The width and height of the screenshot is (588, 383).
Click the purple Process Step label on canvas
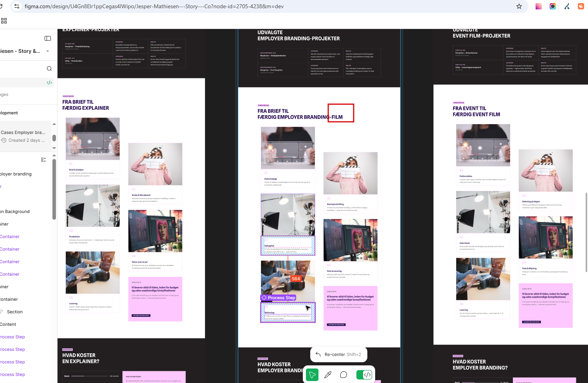tap(278, 298)
